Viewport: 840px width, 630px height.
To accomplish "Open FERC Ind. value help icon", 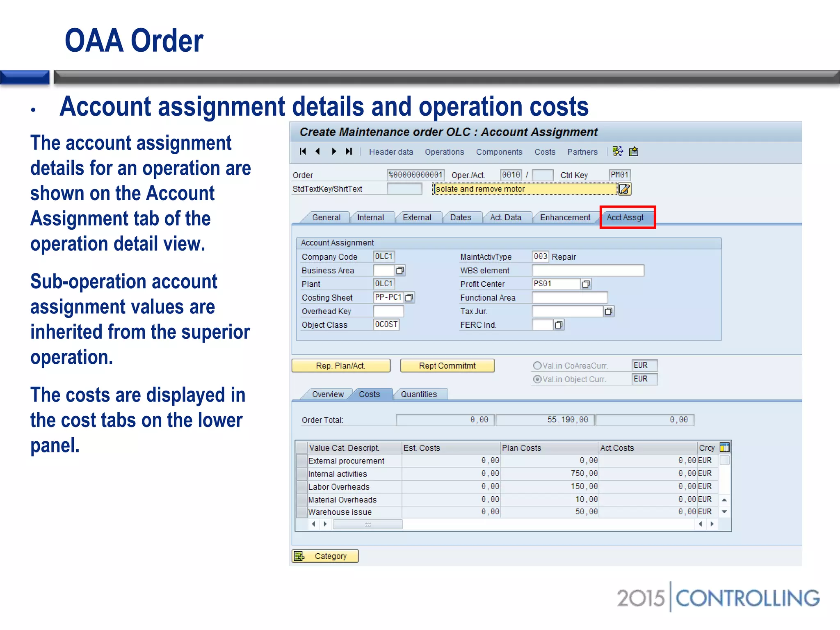I will click(x=559, y=325).
